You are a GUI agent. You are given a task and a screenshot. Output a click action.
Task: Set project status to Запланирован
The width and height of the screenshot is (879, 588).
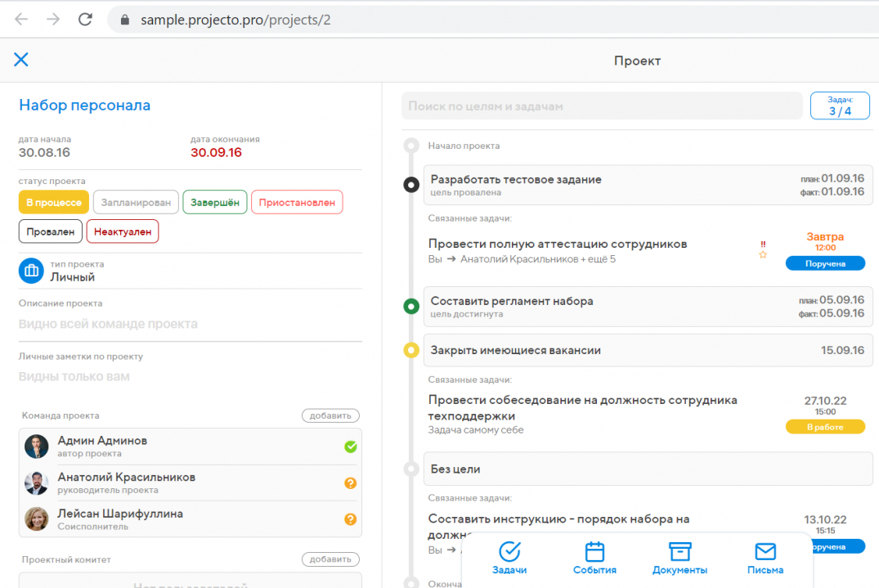pyautogui.click(x=136, y=202)
